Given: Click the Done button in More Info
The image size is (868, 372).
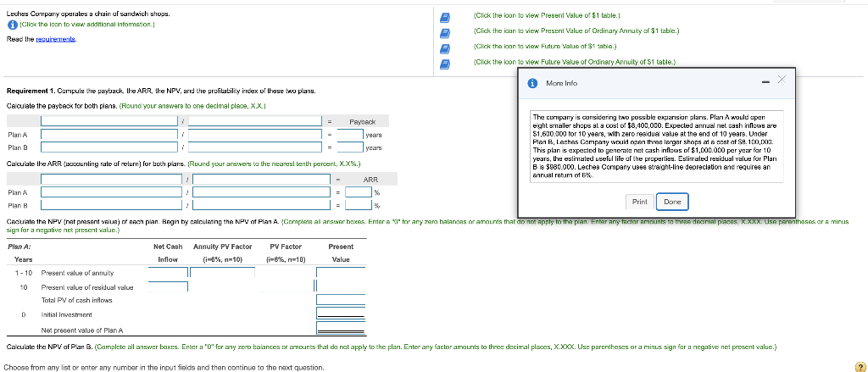Looking at the screenshot, I should tap(672, 202).
